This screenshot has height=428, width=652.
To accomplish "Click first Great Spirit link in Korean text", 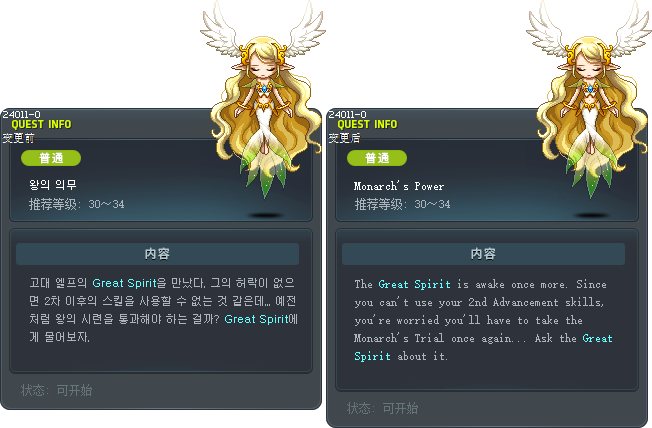I will coord(124,283).
